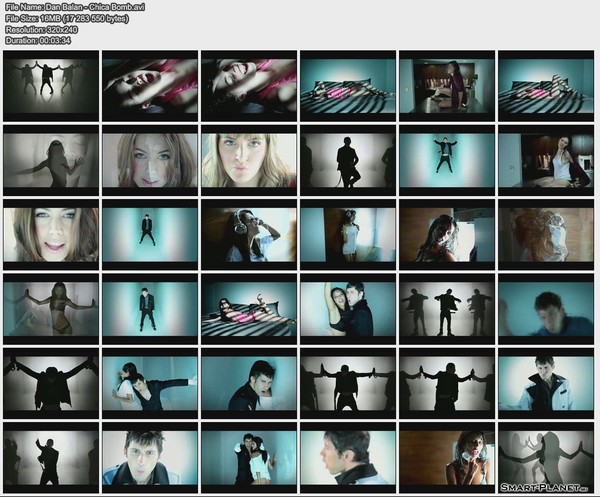Select thumbnail of three standing male silhouettes
The image size is (600, 497).
[447, 309]
